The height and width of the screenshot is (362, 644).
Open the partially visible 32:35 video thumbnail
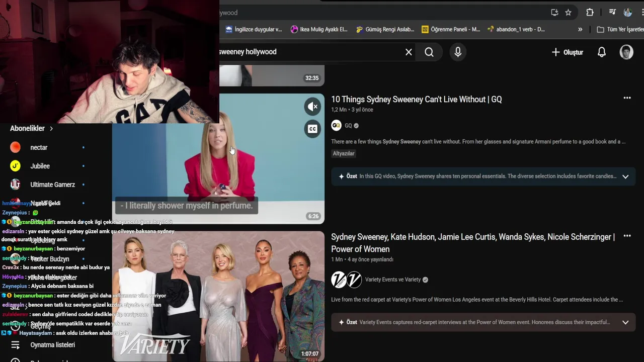click(272, 75)
